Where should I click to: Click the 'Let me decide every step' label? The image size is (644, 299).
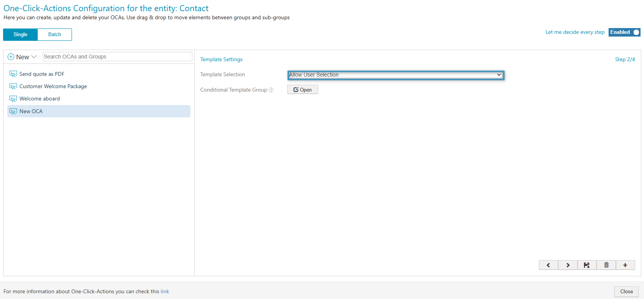tap(575, 32)
